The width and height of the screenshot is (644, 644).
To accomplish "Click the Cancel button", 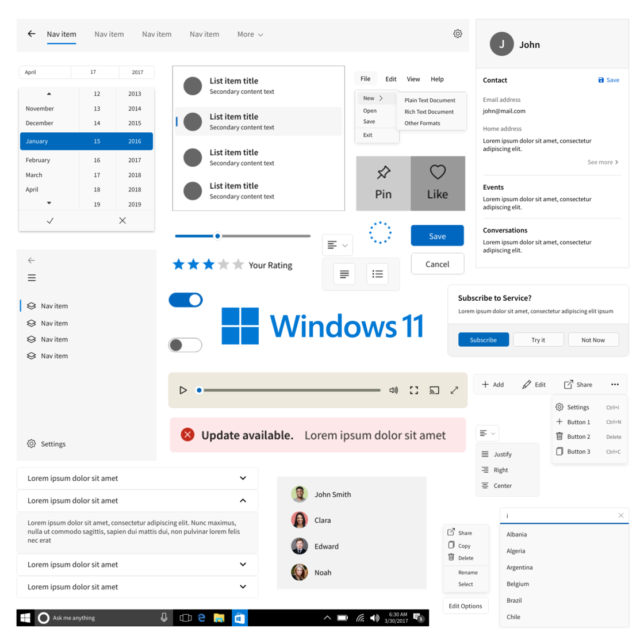I will 438,264.
